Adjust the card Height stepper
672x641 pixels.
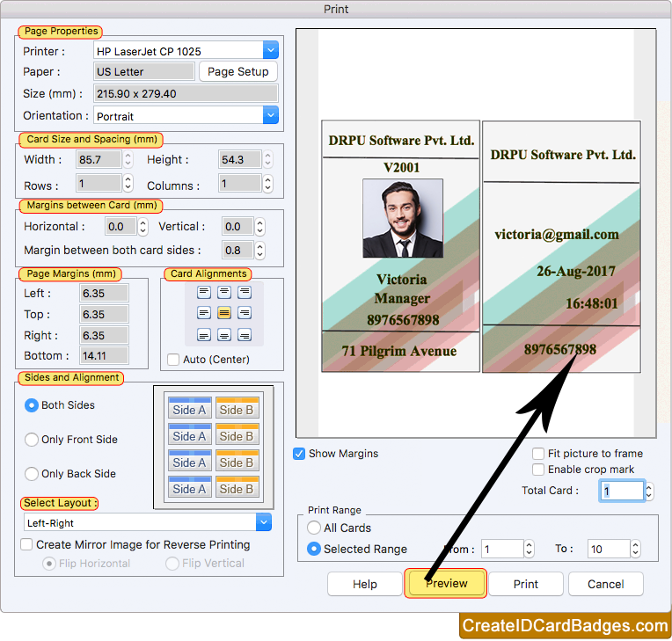click(x=268, y=159)
